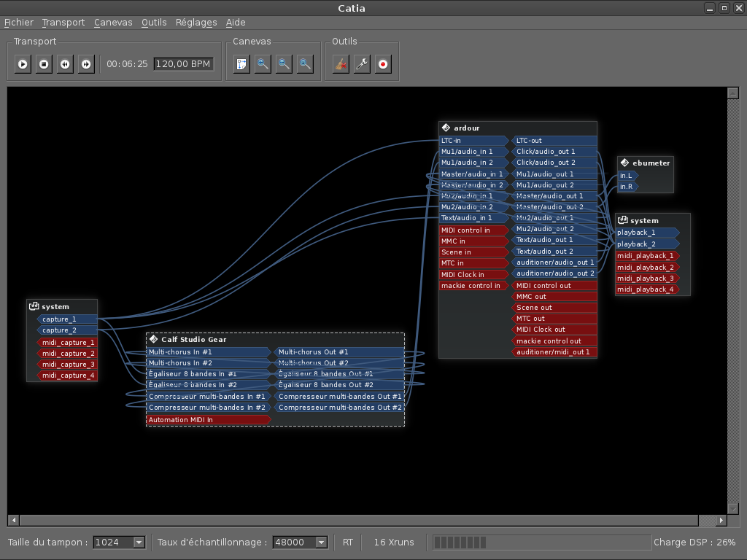Image resolution: width=747 pixels, height=560 pixels.
Task: Select the auditioner/midi_out 1 port
Action: click(554, 352)
